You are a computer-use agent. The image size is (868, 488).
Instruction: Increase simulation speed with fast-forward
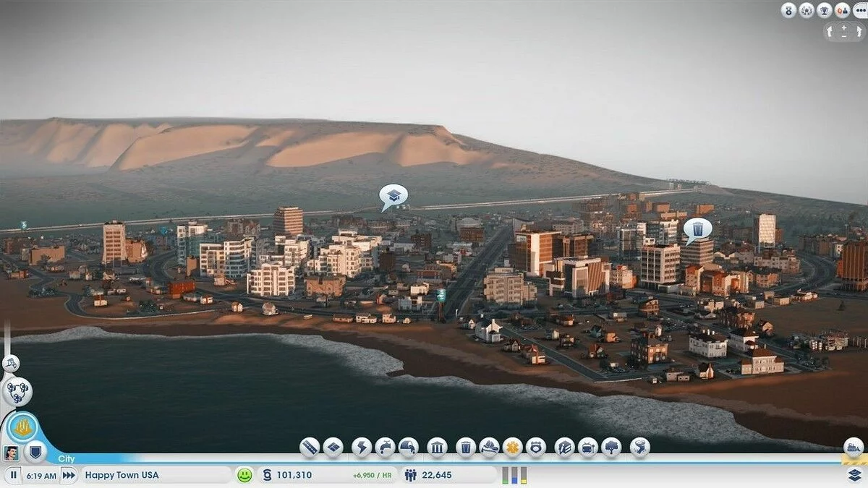click(x=69, y=475)
